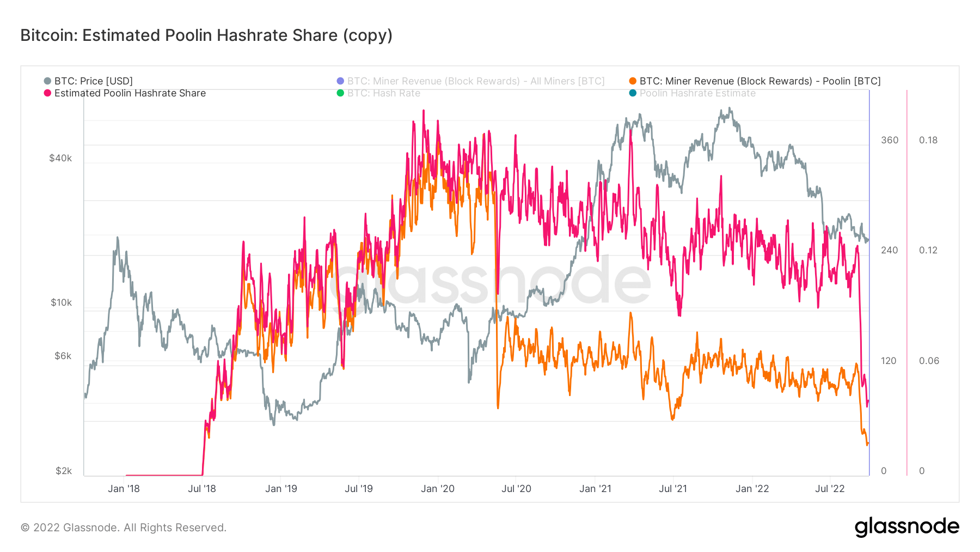This screenshot has height=552, width=980.
Task: Click the 120 revenue axis label
Action: [x=889, y=361]
